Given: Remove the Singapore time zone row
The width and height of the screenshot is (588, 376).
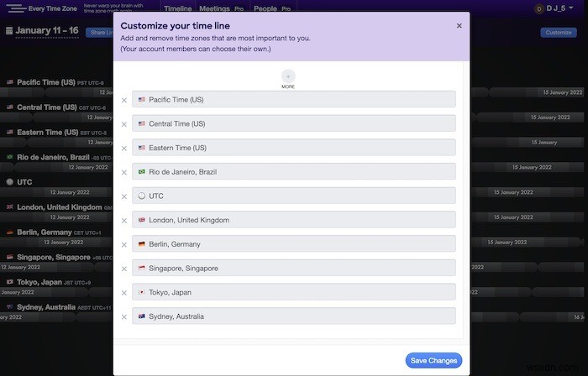Looking at the screenshot, I should [124, 269].
